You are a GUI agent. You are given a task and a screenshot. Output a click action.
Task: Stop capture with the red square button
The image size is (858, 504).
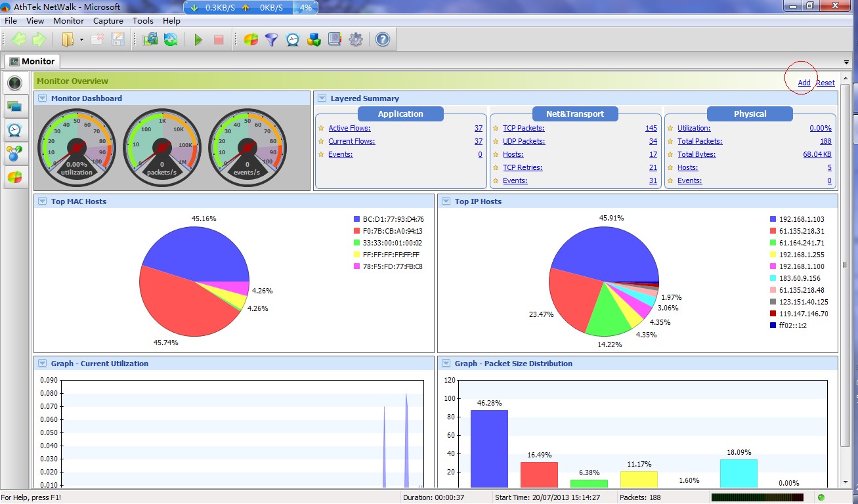click(x=219, y=40)
